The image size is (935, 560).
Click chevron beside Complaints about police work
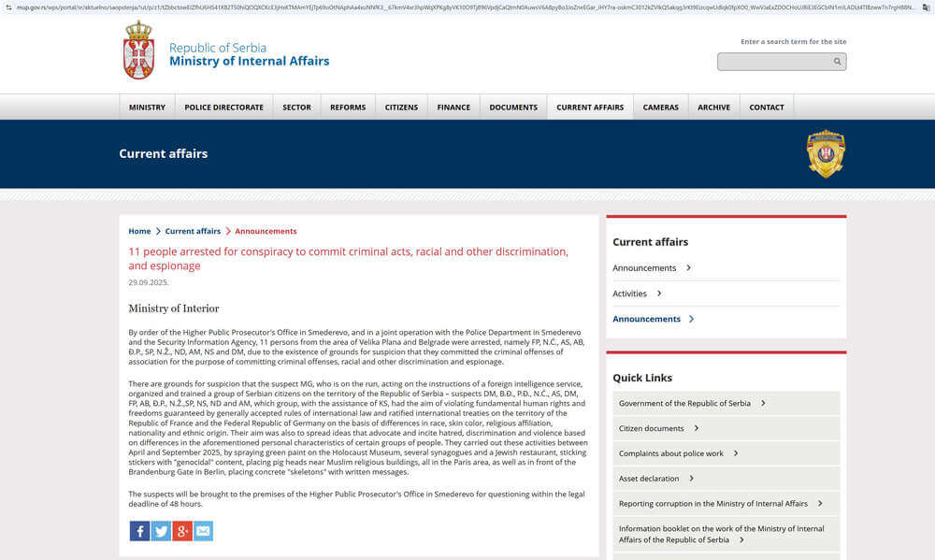click(x=735, y=453)
